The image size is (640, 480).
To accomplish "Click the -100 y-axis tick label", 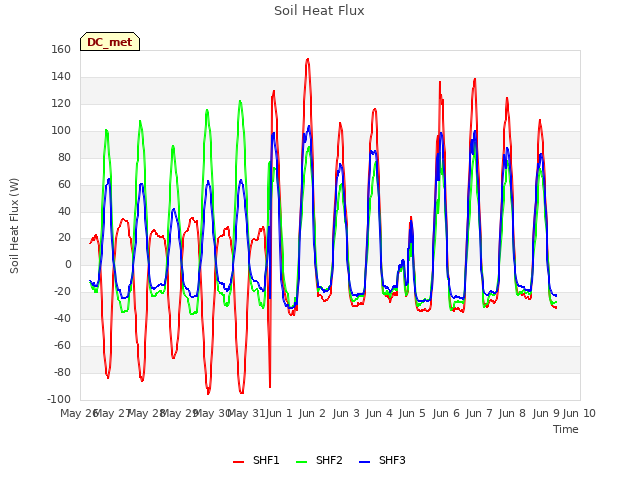I will point(59,399).
